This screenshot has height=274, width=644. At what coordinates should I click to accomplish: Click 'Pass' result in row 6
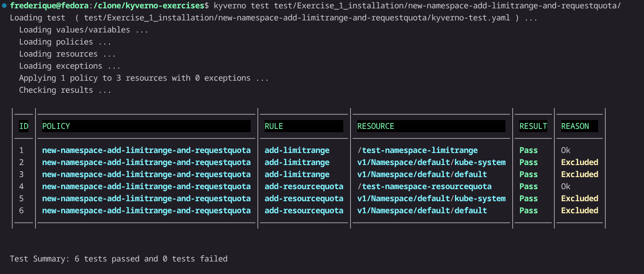529,210
